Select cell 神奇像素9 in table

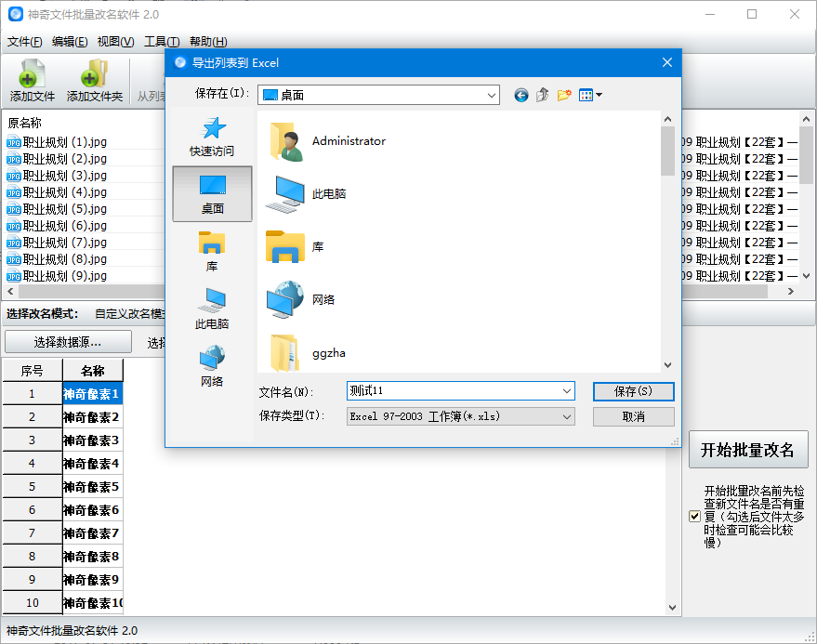coord(93,579)
